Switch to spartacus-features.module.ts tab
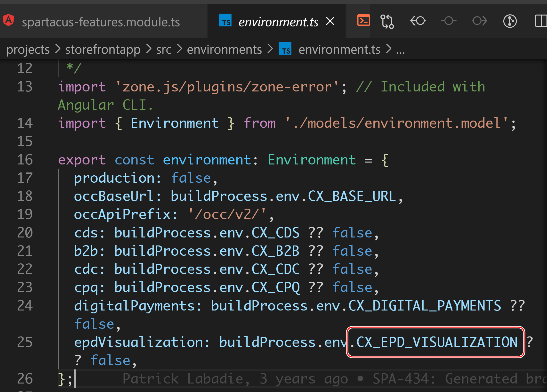Image resolution: width=547 pixels, height=392 pixels. tap(101, 22)
